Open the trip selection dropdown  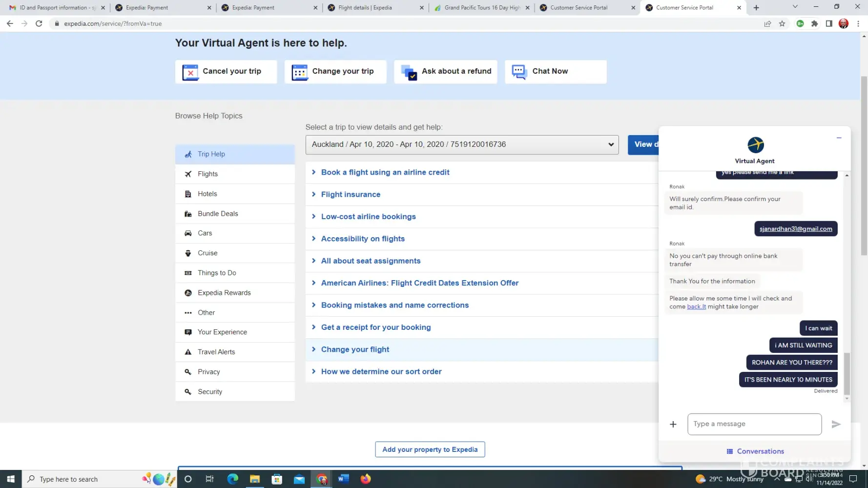pos(462,144)
